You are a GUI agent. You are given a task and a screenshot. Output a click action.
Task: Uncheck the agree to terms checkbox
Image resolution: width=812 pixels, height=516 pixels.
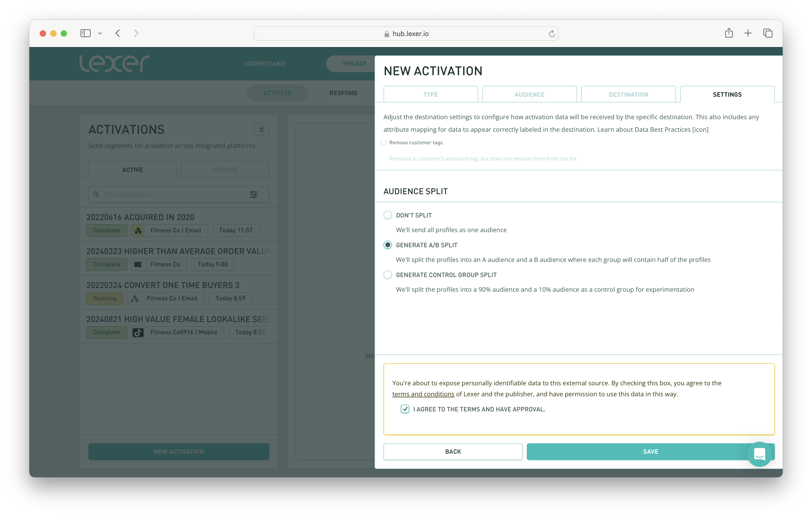(405, 409)
